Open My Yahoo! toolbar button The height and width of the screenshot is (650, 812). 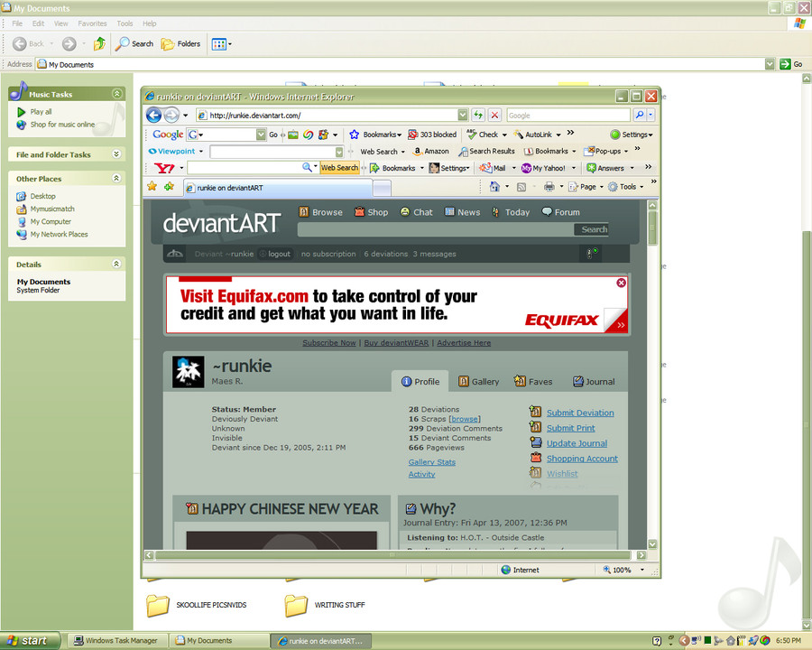[x=543, y=168]
